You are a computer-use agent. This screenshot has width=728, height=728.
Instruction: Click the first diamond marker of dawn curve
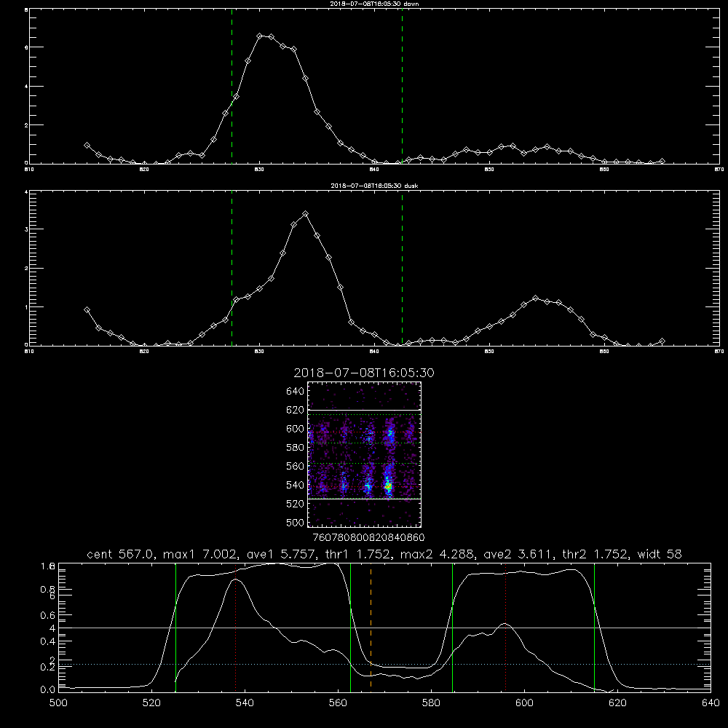[x=87, y=146]
